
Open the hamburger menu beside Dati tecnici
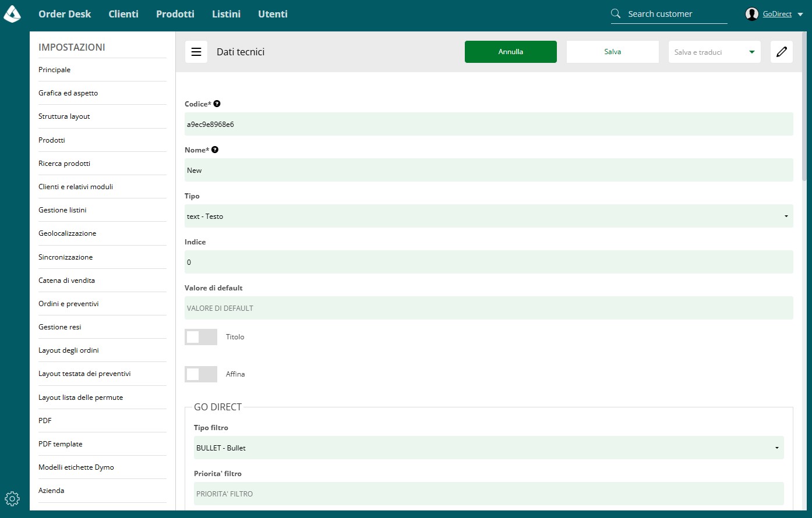tap(196, 52)
